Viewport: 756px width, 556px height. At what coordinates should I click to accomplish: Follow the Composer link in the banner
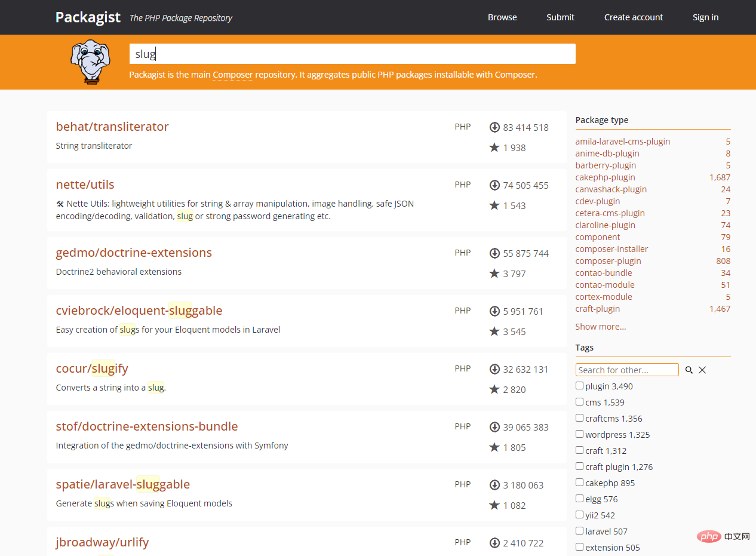click(233, 75)
